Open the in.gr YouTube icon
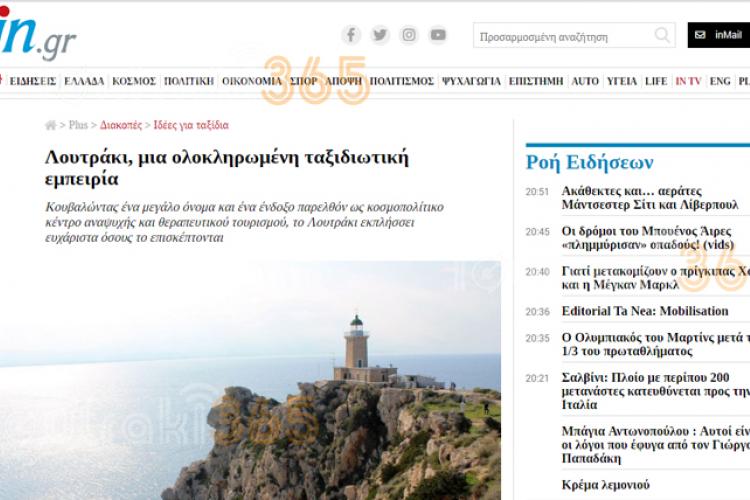Screen dimensions: 750x500 [x=438, y=35]
